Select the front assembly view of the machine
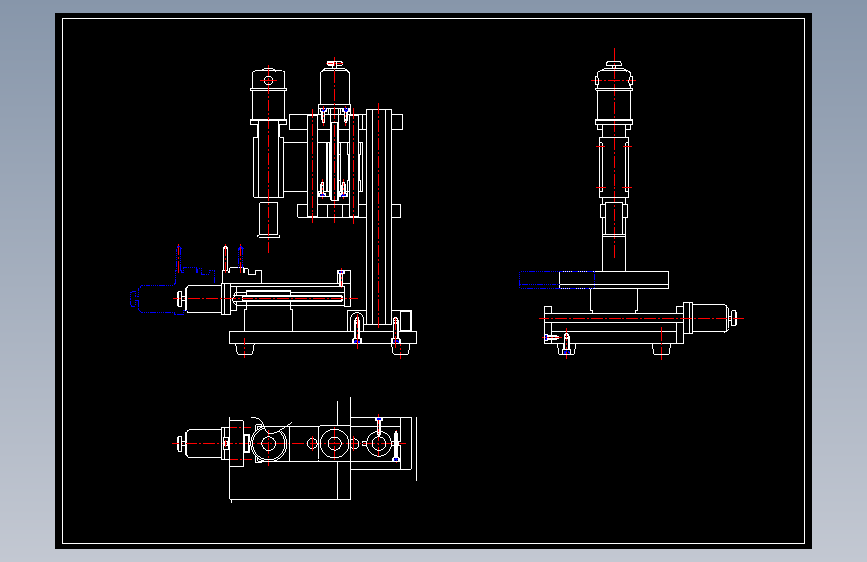This screenshot has height=562, width=867. tap(273, 209)
